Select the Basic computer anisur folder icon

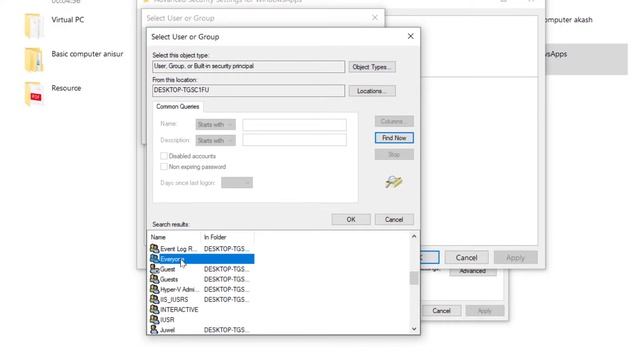point(34,60)
